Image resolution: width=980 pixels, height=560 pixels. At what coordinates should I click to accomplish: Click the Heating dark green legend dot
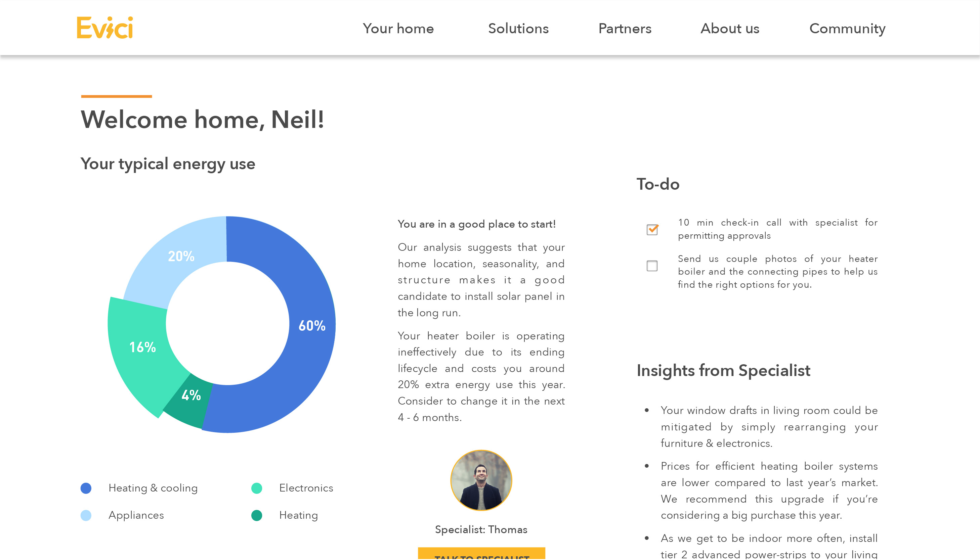(257, 515)
